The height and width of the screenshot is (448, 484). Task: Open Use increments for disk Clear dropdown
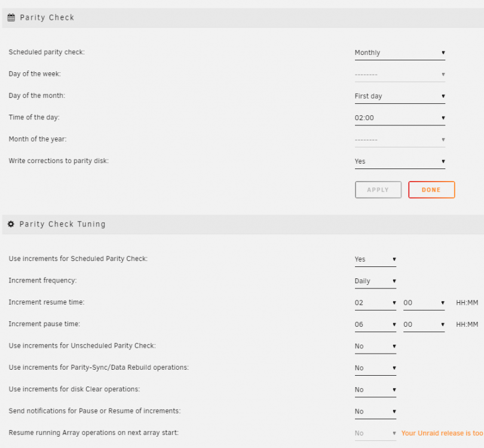tap(375, 389)
